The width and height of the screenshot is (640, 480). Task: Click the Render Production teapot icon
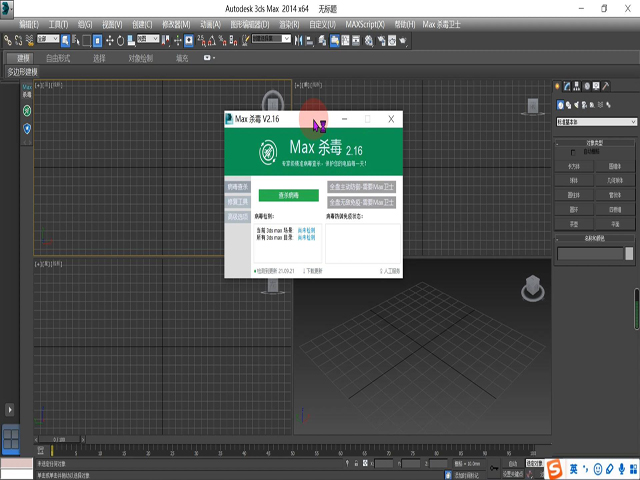(403, 40)
